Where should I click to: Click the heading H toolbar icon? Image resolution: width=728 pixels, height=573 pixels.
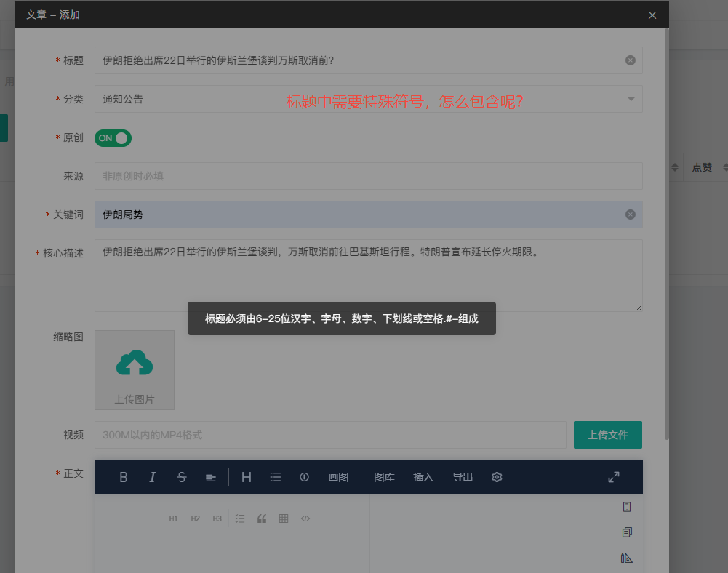(247, 477)
